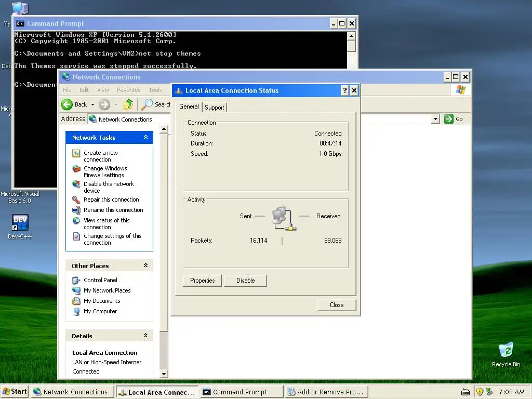Open the Tools menu

click(x=155, y=90)
